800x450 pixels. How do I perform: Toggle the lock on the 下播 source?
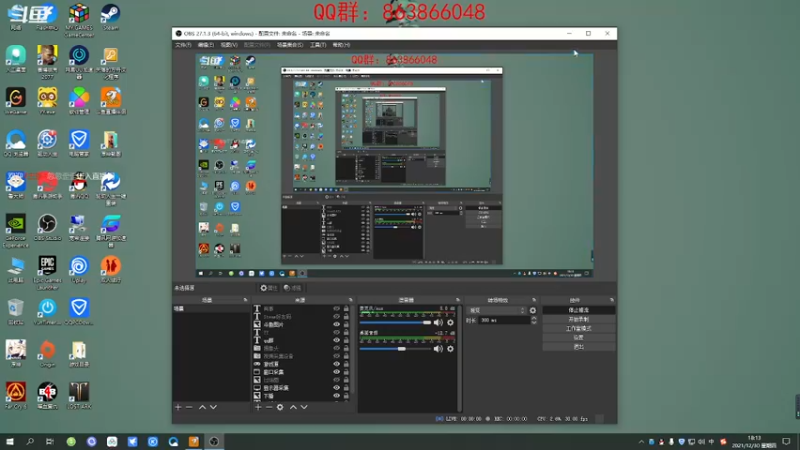(x=346, y=395)
